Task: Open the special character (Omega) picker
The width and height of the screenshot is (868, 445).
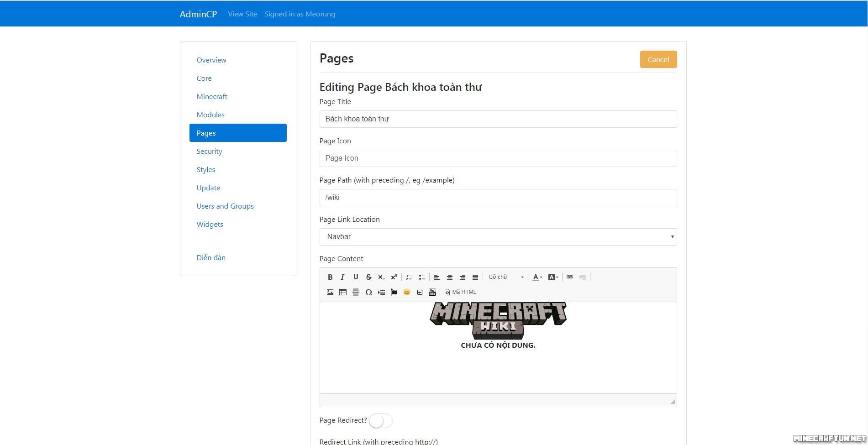Action: point(368,292)
